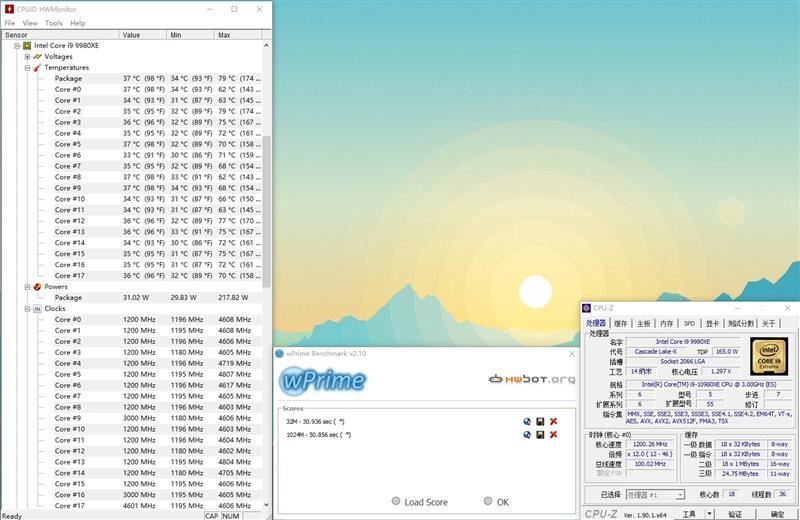Click the '1024M - 50.856 sec' score text
The height and width of the screenshot is (520, 800).
319,435
